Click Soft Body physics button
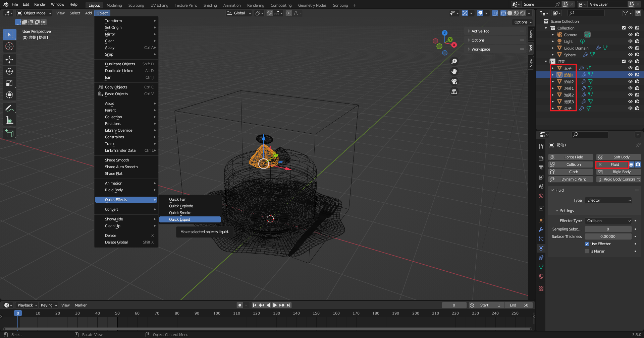The image size is (644, 338). click(x=619, y=157)
